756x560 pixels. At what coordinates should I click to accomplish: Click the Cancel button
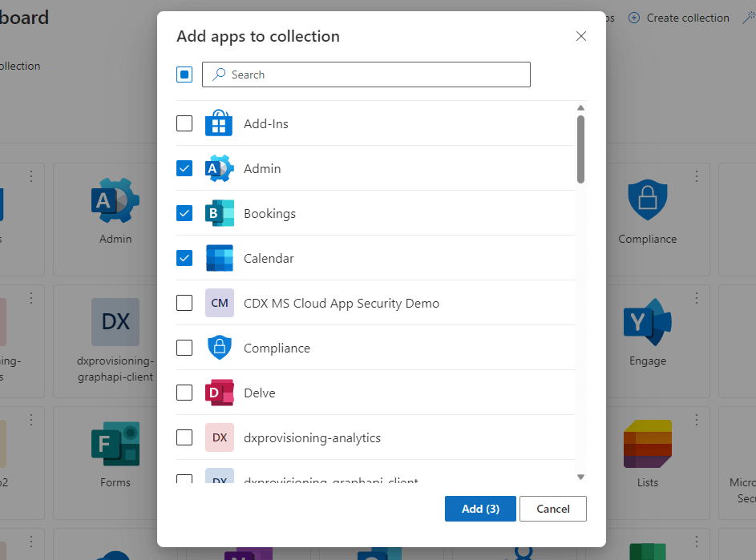pyautogui.click(x=553, y=509)
